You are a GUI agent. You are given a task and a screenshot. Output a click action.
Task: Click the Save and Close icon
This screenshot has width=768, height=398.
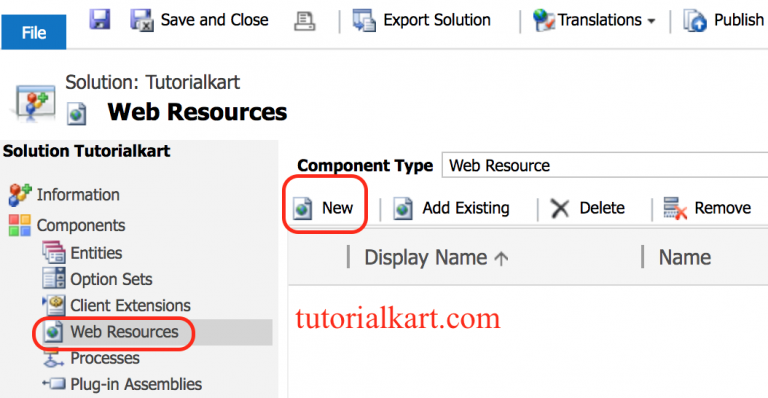pos(142,21)
